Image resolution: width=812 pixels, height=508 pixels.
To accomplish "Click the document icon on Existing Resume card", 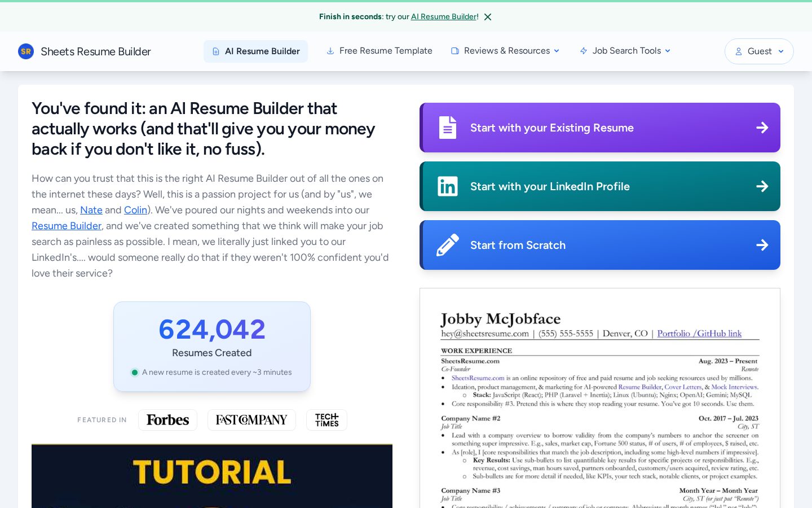I will pyautogui.click(x=448, y=128).
